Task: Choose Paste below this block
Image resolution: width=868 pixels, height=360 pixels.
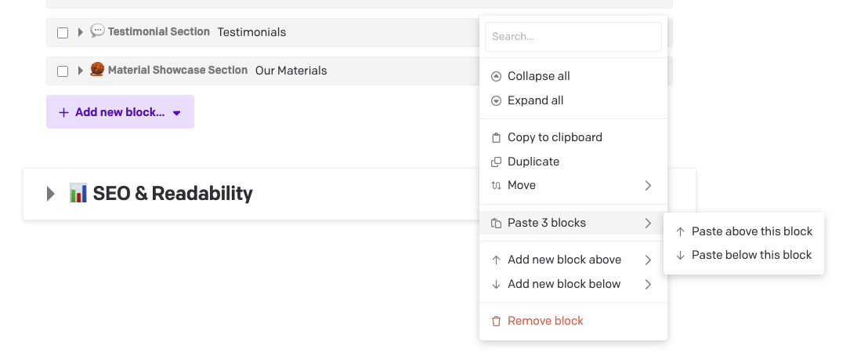Action: click(x=751, y=255)
